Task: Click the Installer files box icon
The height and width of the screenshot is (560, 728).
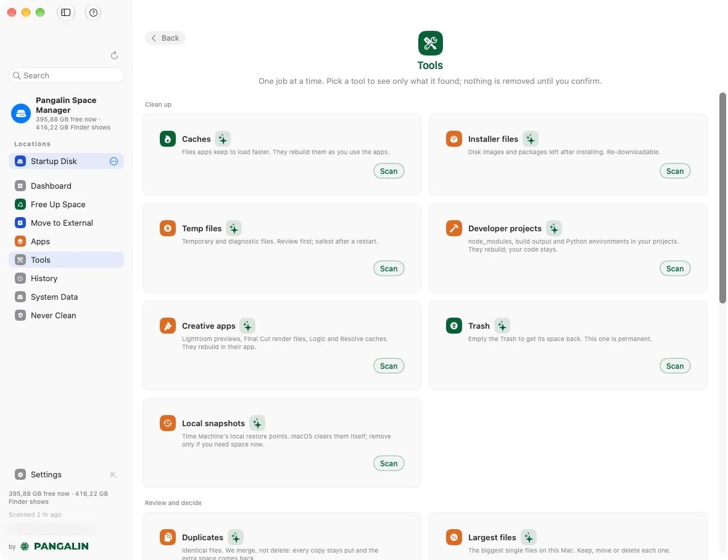Action: coord(454,139)
